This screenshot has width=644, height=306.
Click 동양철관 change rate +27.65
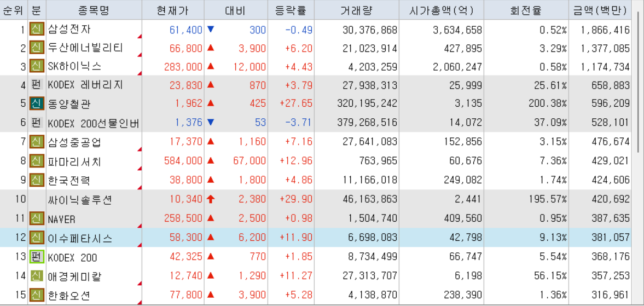tap(295, 105)
